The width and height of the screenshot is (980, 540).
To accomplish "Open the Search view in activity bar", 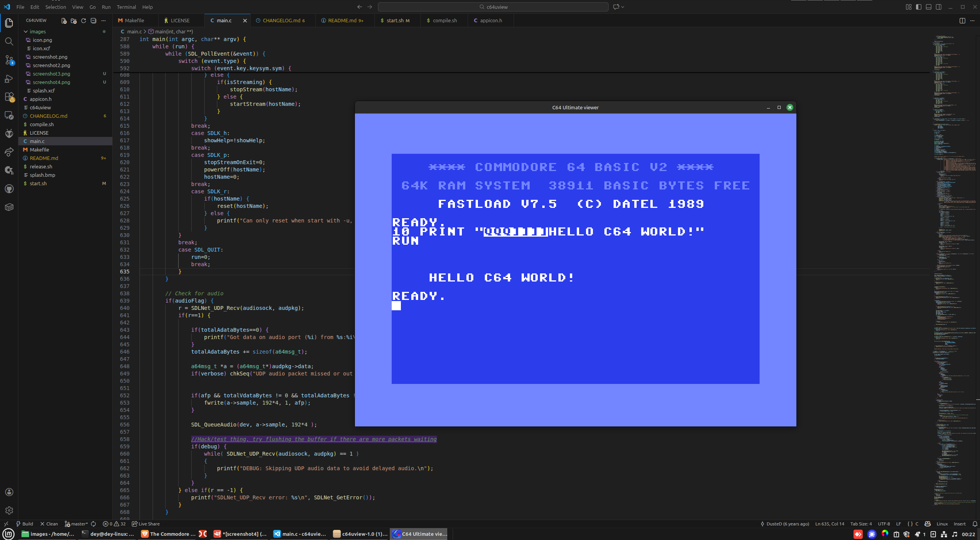I will 9,41.
